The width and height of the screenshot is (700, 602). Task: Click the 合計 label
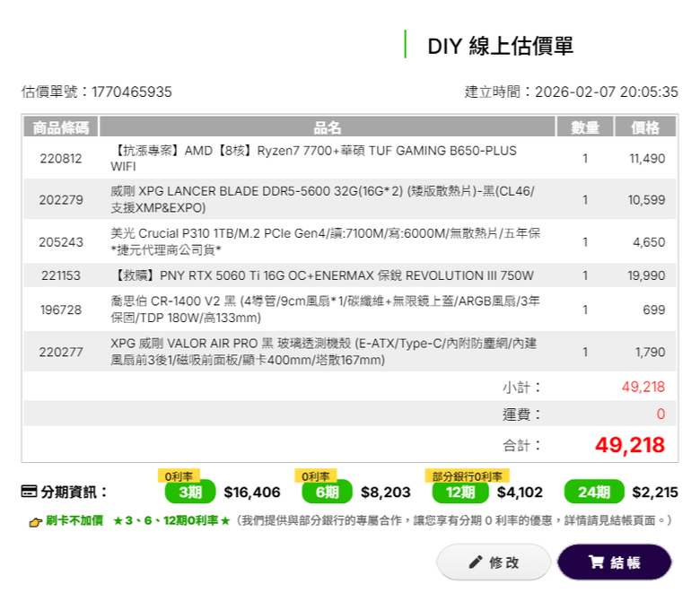521,445
